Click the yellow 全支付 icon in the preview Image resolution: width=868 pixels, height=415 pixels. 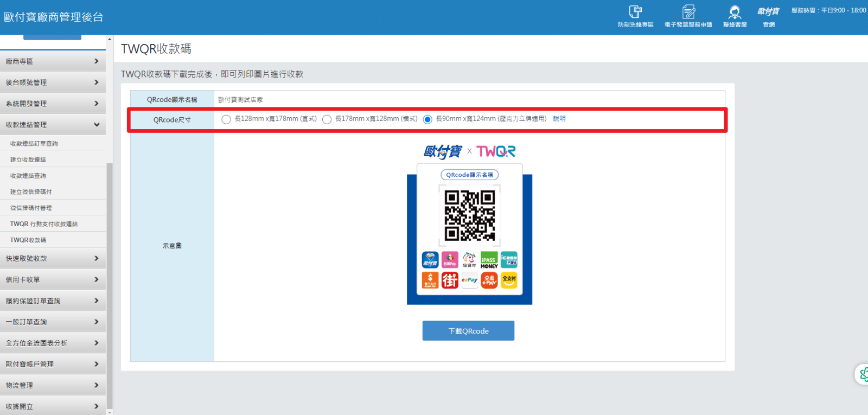pos(509,280)
